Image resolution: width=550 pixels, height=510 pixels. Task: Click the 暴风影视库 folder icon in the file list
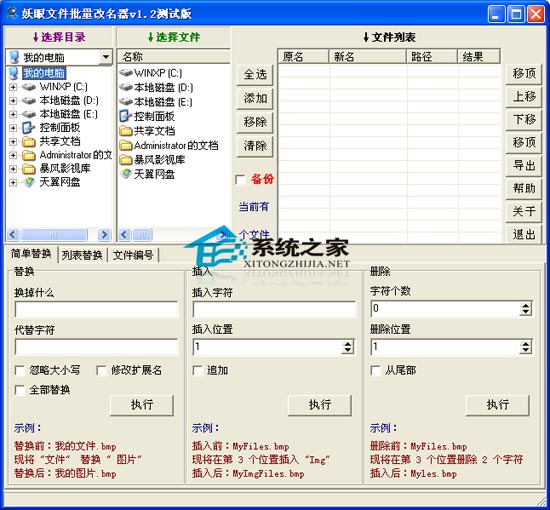[126, 160]
